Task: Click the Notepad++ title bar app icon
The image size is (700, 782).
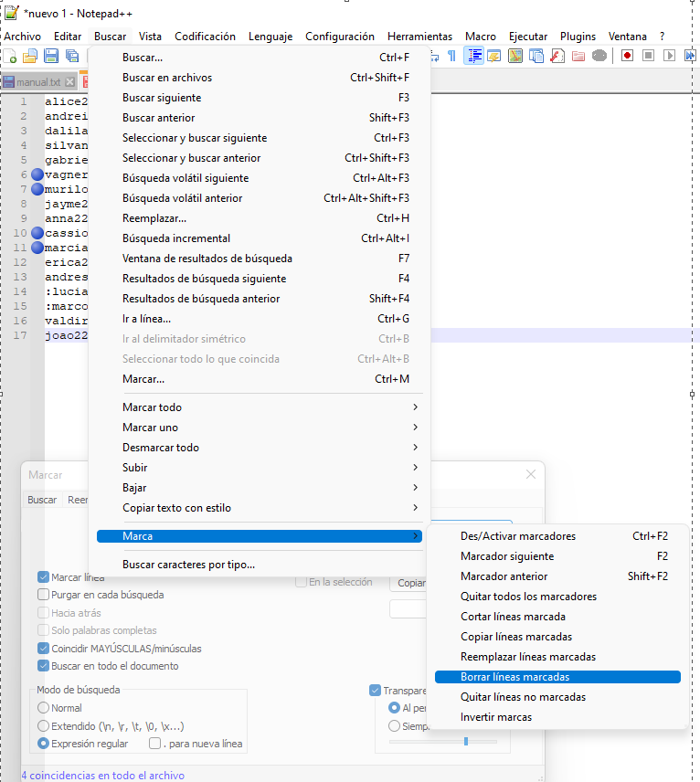Action: click(x=11, y=13)
